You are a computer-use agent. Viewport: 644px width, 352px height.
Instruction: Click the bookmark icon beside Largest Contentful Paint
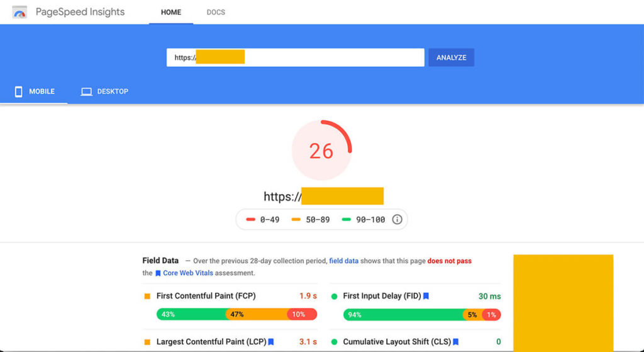coord(271,342)
